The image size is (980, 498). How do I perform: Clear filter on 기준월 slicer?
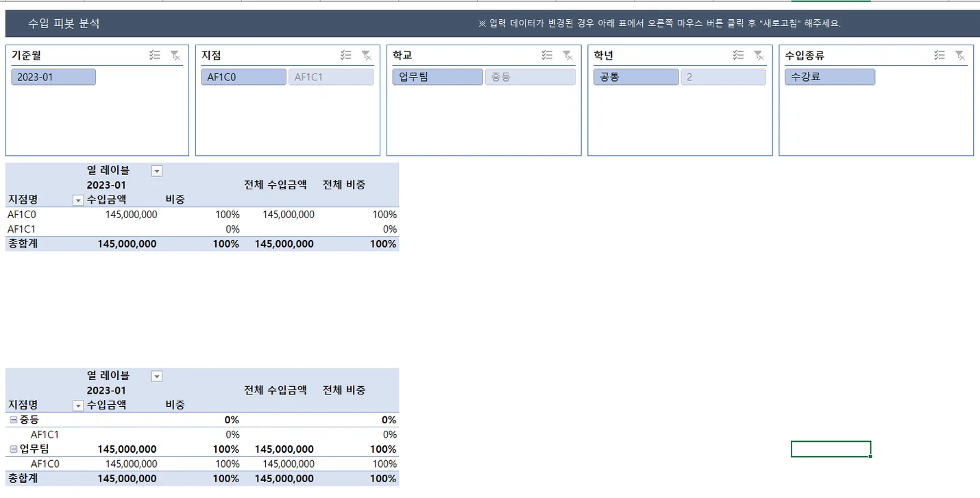click(175, 56)
